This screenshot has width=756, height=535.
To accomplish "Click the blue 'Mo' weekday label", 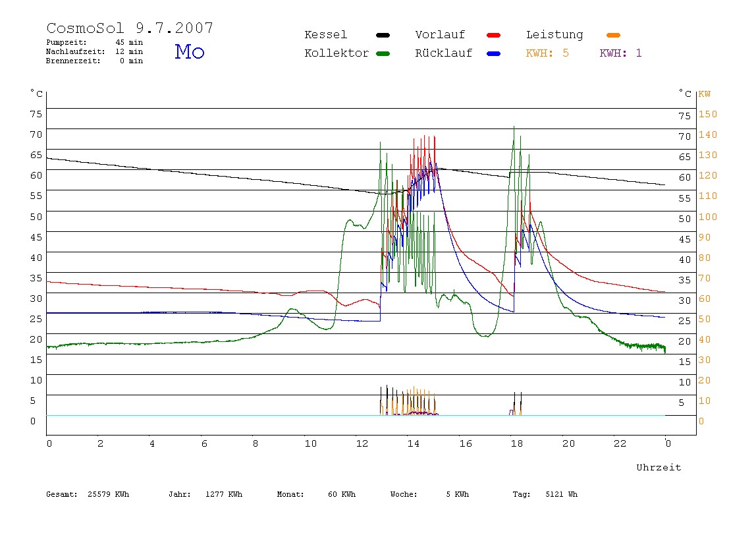I will pos(190,51).
